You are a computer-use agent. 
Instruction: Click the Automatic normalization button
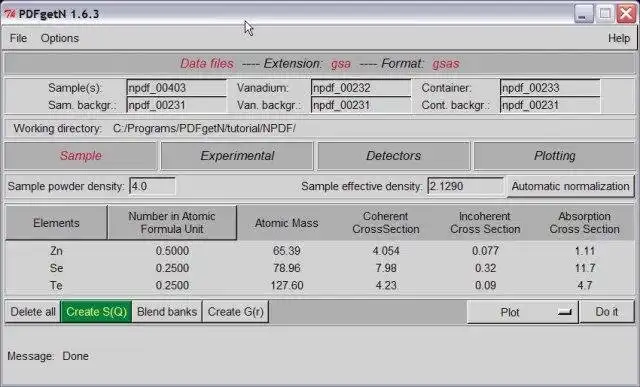(x=570, y=187)
